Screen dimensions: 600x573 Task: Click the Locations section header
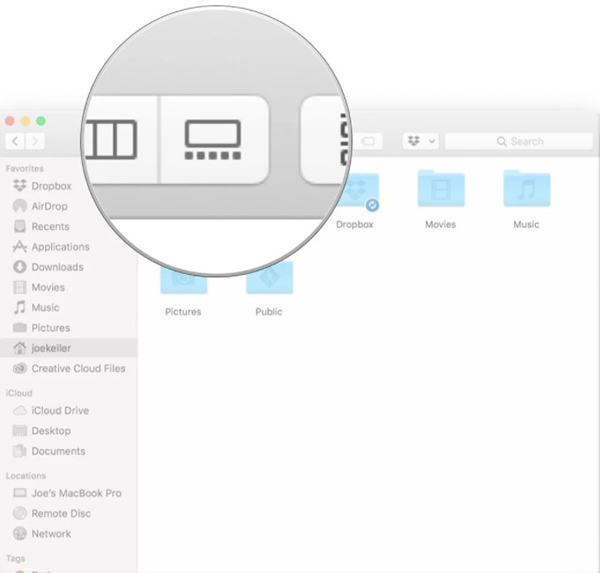click(26, 476)
